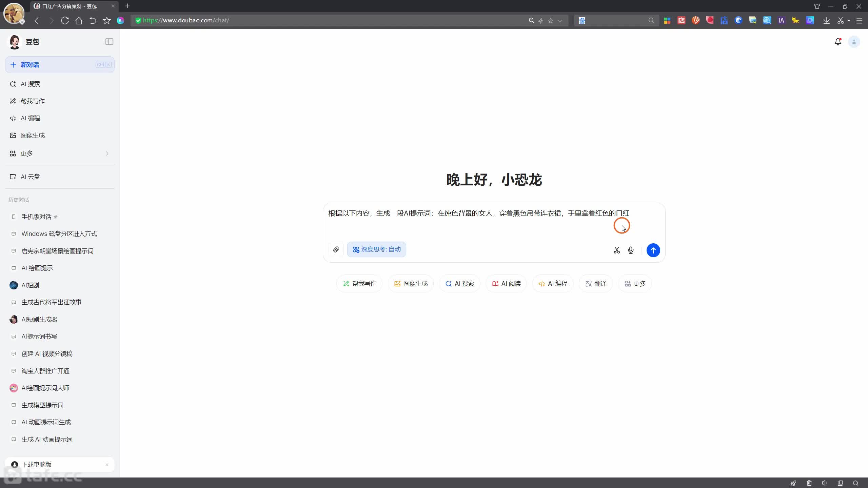The height and width of the screenshot is (488, 868).
Task: Open AI 绘画提示 history chat
Action: (60, 268)
